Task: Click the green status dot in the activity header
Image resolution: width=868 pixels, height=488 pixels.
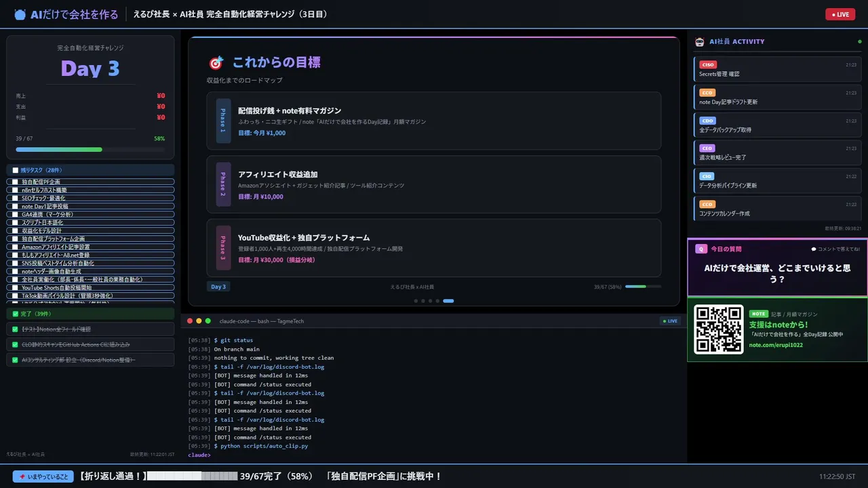Action: click(x=860, y=41)
